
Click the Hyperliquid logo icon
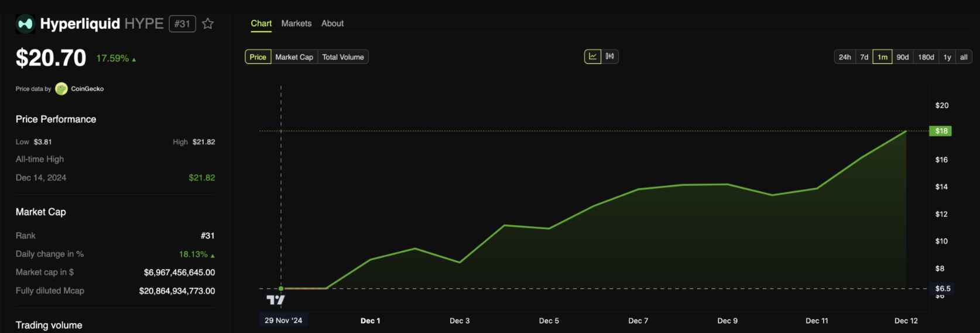(25, 23)
